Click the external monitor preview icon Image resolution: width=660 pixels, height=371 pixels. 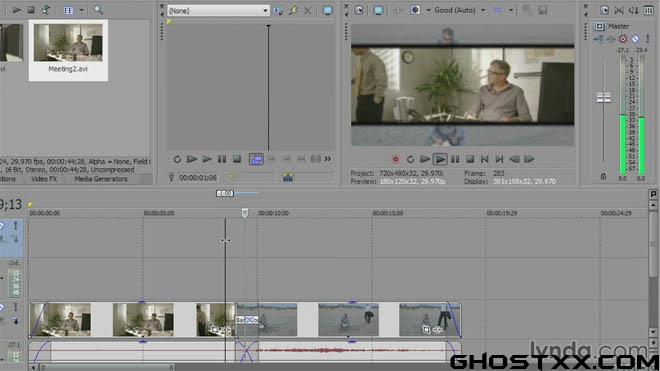[x=378, y=10]
